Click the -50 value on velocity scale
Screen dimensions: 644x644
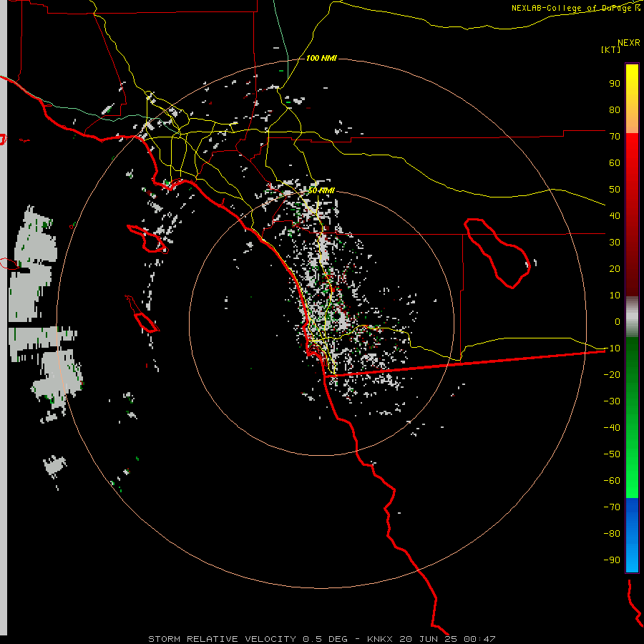pos(612,454)
